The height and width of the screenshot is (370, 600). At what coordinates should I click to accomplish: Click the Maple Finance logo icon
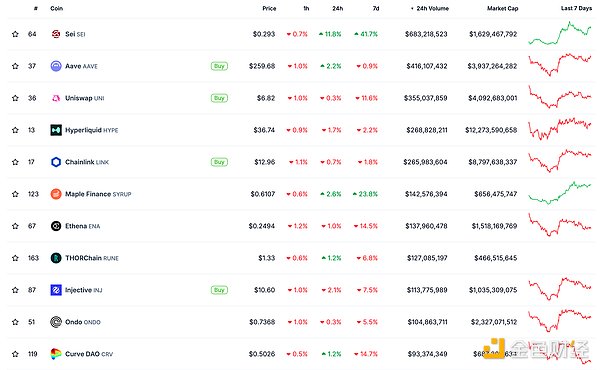(56, 194)
